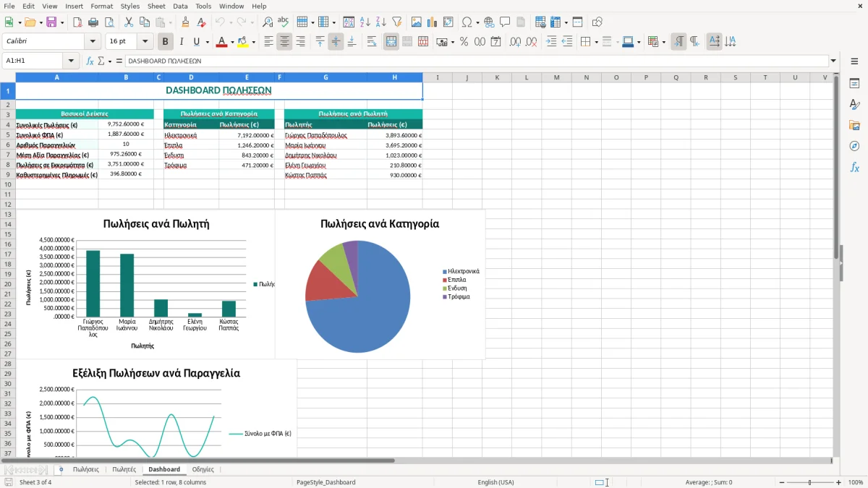Open the sidebar Navigator
Viewport: 868px width, 488px height.
(x=854, y=146)
